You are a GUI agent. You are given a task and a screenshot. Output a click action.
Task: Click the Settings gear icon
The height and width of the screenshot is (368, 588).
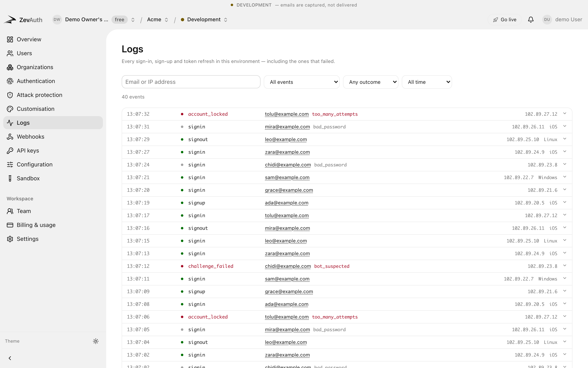(x=10, y=239)
